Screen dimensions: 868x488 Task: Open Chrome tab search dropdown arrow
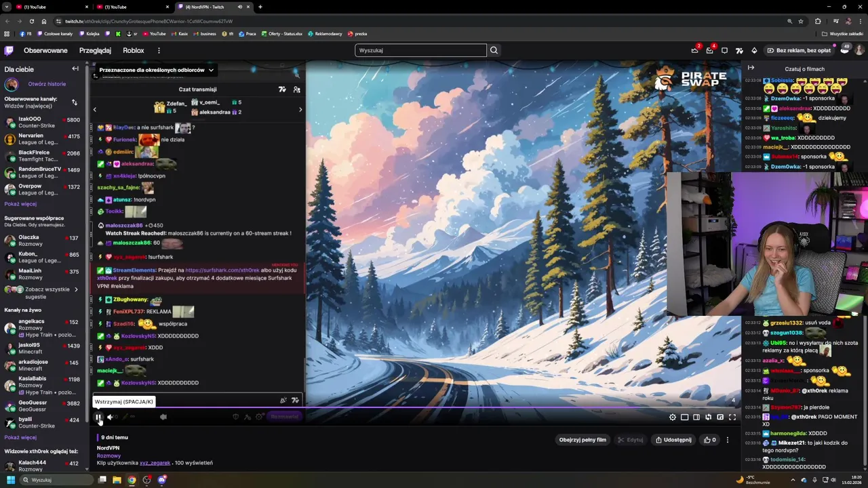tap(6, 7)
